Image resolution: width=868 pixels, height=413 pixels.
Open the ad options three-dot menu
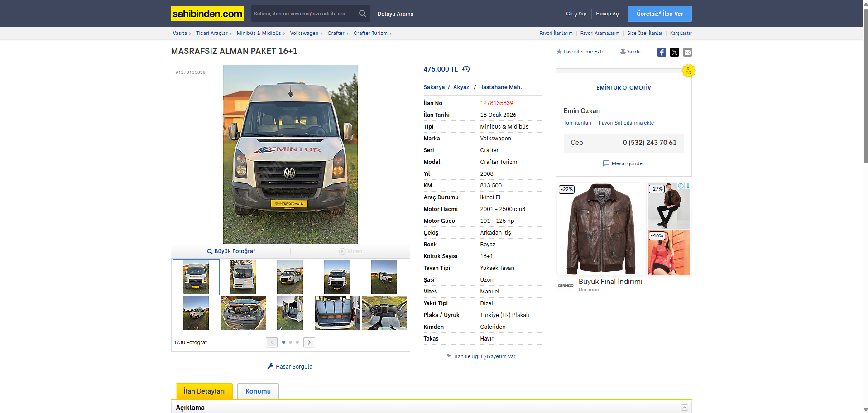(x=688, y=186)
